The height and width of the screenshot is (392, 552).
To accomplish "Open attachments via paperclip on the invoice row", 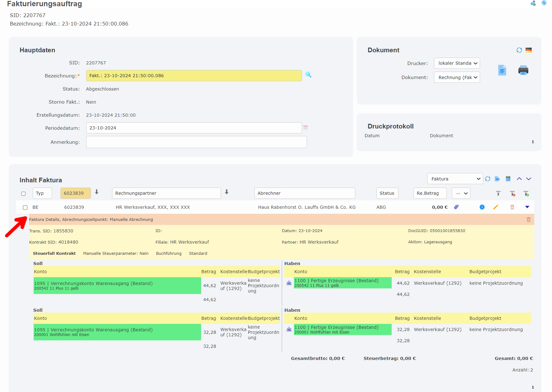I will coord(457,207).
